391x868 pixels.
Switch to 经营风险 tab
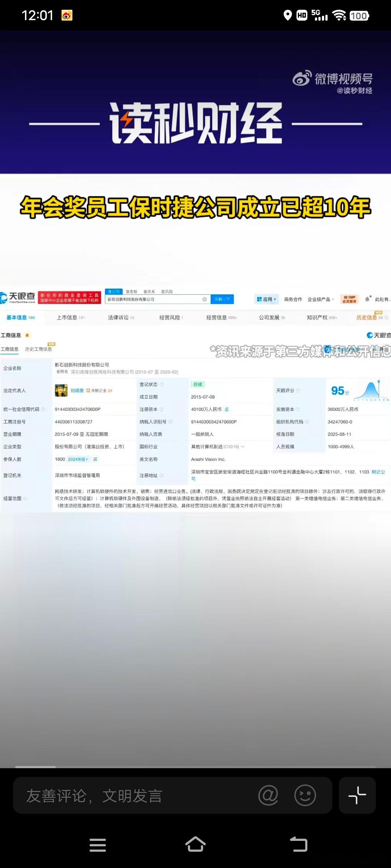171,317
